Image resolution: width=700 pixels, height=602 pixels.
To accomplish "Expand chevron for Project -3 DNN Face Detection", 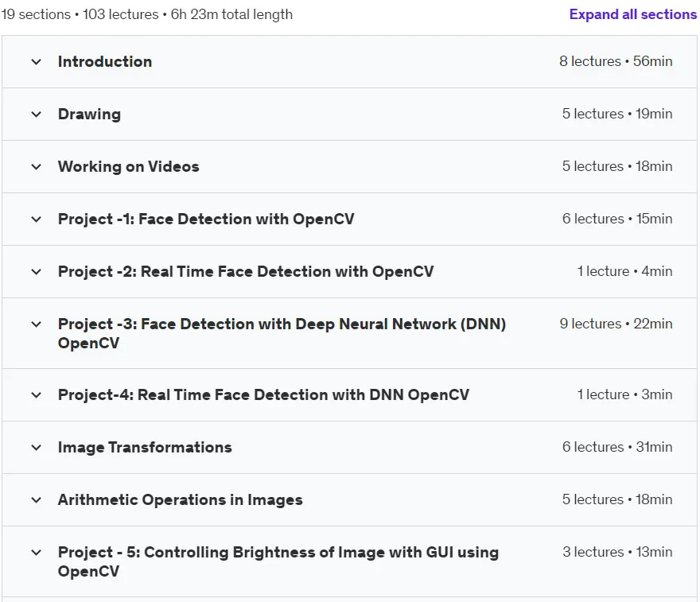I will coord(36,324).
